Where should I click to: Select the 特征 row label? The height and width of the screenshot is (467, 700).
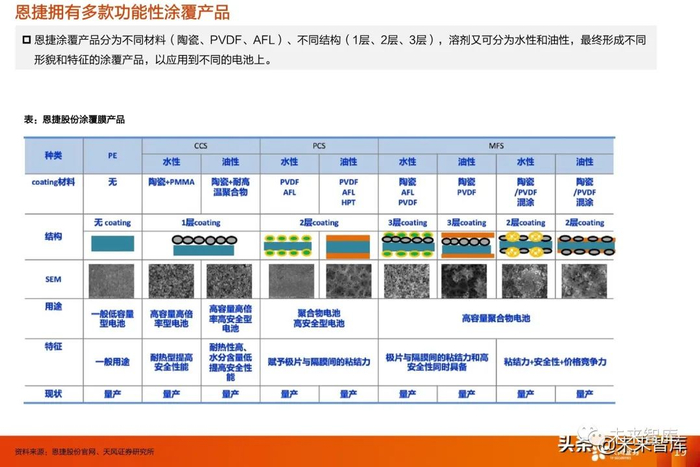(x=53, y=346)
